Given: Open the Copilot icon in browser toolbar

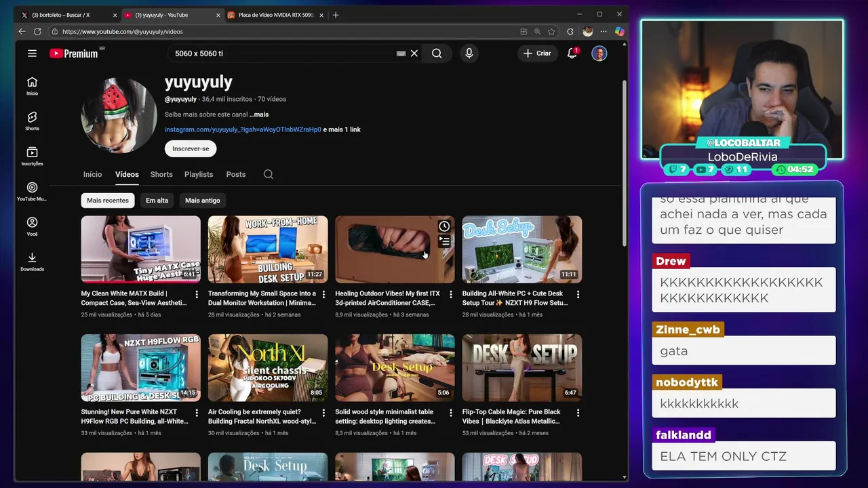Looking at the screenshot, I should point(619,31).
